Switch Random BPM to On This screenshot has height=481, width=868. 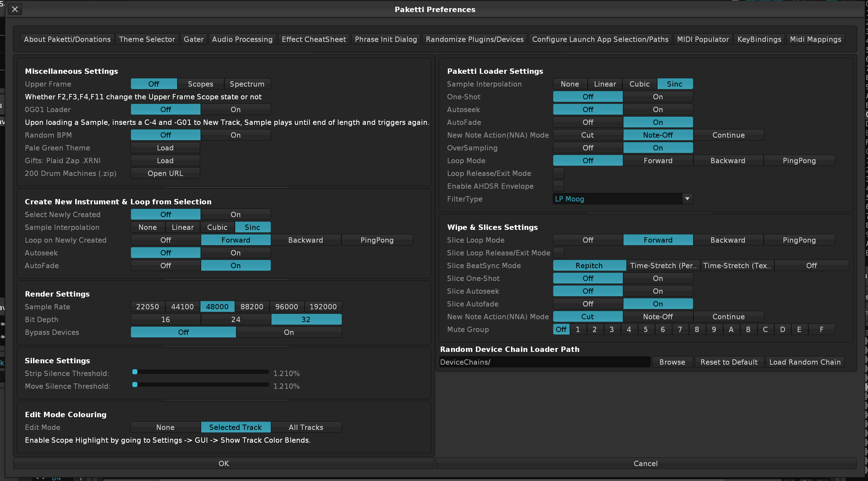click(235, 135)
